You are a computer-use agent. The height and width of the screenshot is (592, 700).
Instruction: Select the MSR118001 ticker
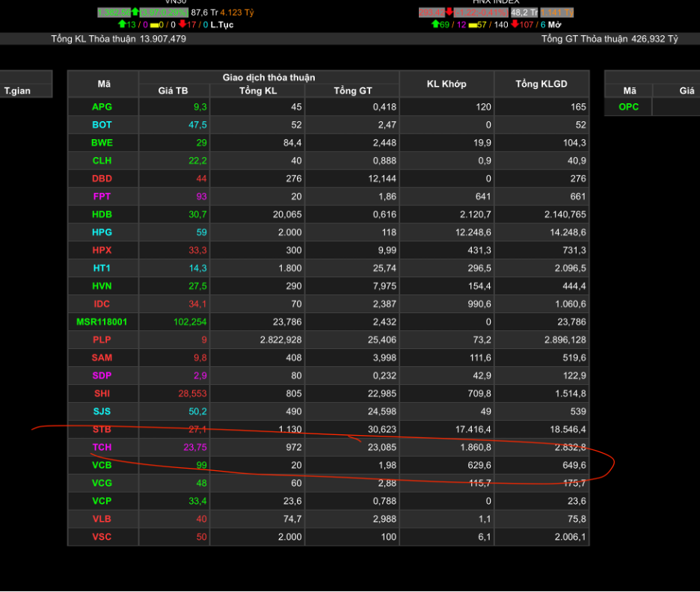[102, 322]
